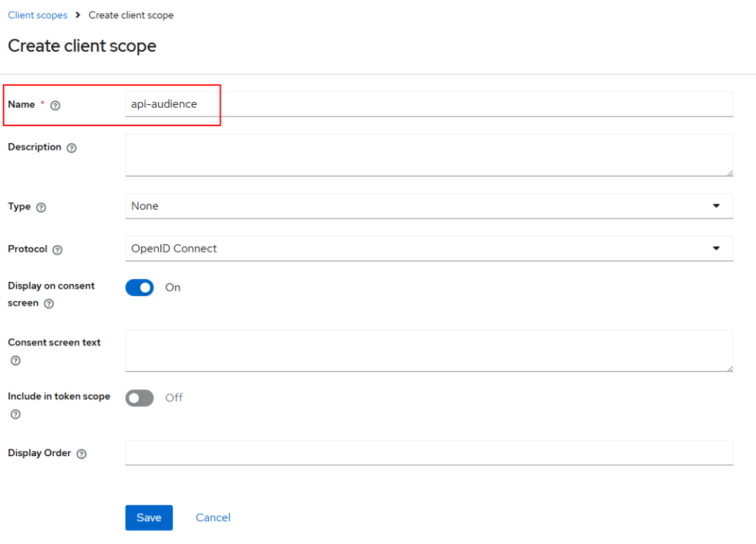Save the new client scope
The image size is (756, 544).
(x=149, y=517)
